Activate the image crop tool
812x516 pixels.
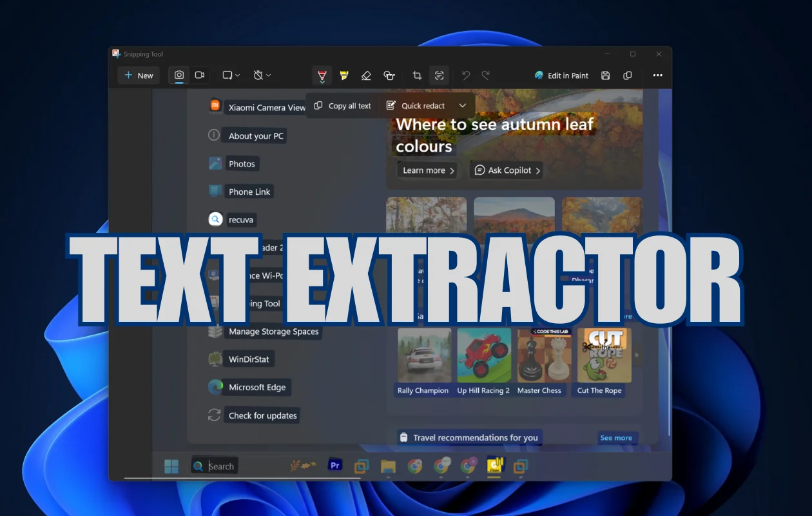[417, 75]
